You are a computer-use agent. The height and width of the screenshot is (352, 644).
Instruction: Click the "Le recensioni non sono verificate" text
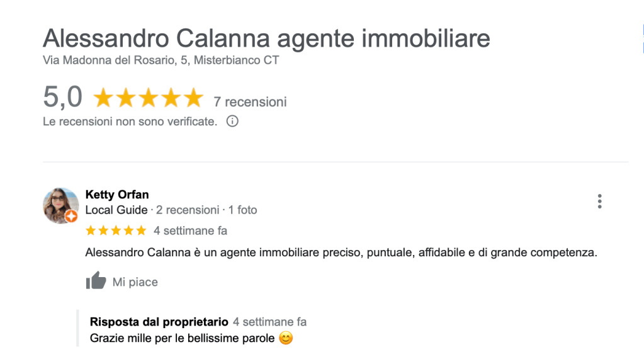click(x=130, y=122)
